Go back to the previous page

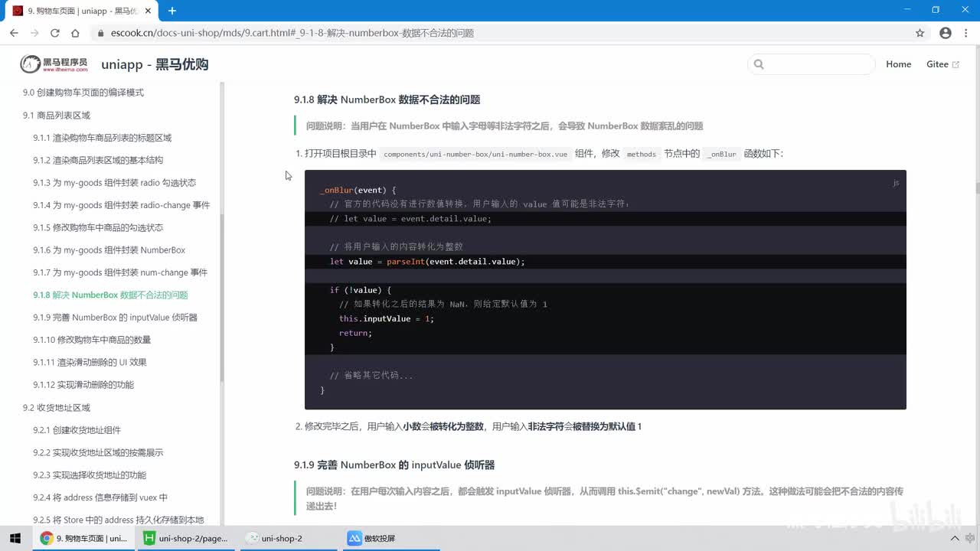click(14, 33)
